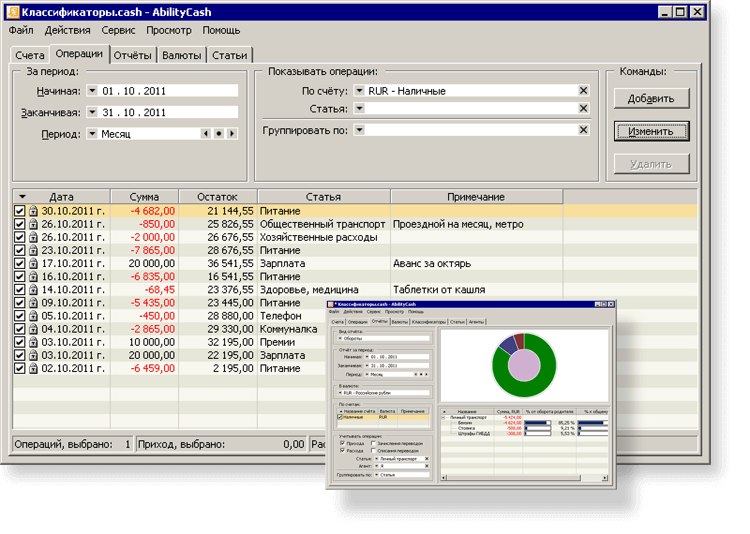Image resolution: width=750 pixels, height=534 pixels.
Task: Open the Заканчивая date dropdown arrow
Action: tap(92, 112)
